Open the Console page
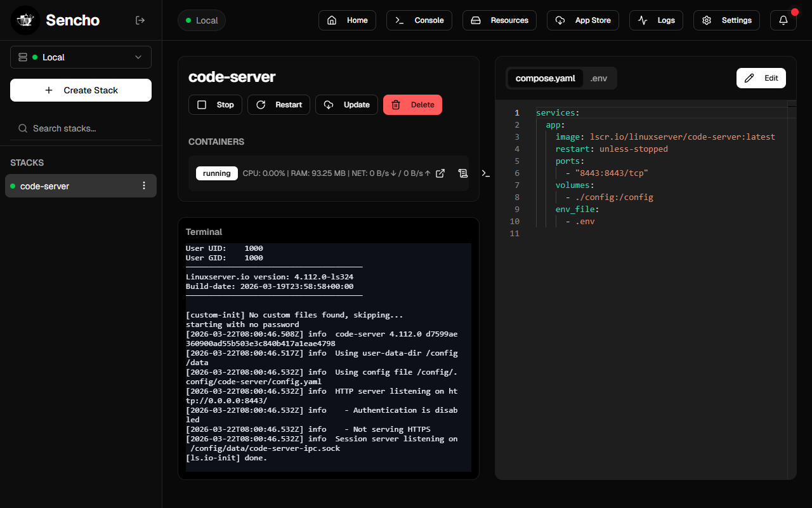Screen dimensions: 812x508 419,20
